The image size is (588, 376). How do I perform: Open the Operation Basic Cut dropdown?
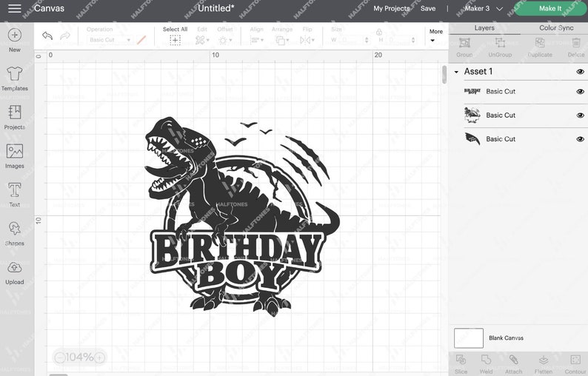109,40
